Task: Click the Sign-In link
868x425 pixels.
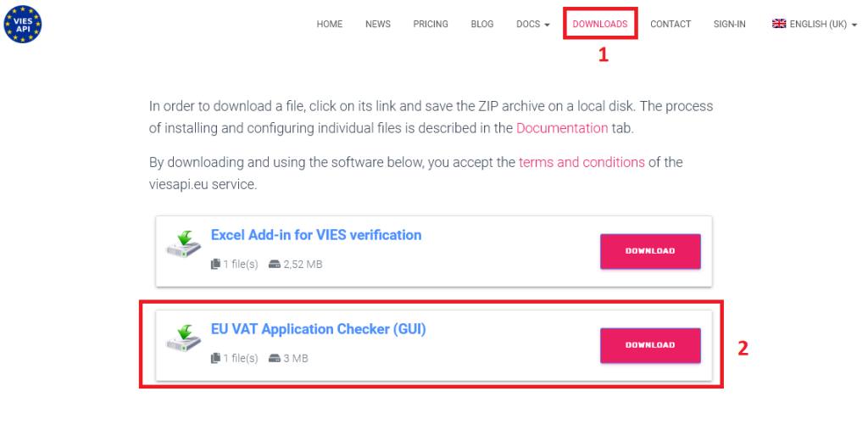Action: pos(730,25)
